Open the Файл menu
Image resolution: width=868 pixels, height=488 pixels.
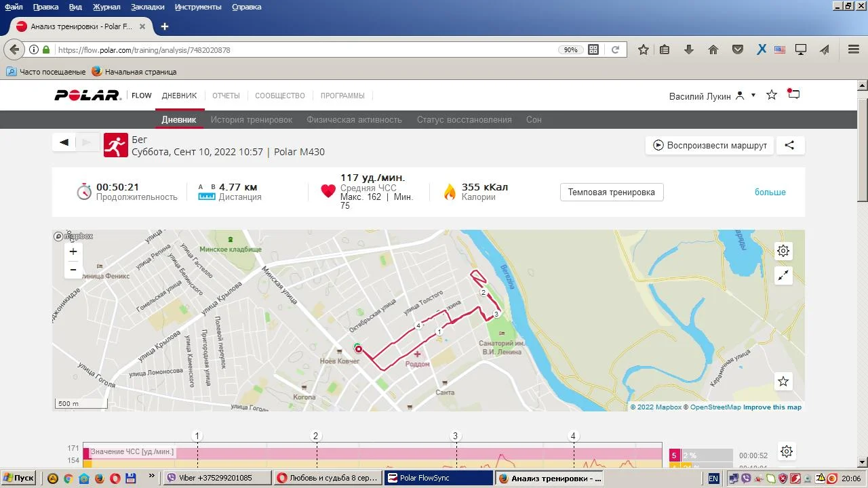[14, 7]
